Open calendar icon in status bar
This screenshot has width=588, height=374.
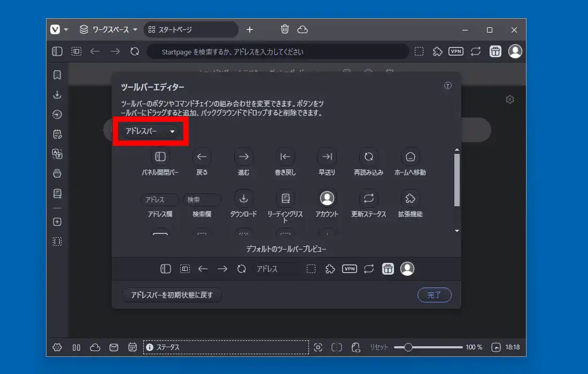coord(133,347)
